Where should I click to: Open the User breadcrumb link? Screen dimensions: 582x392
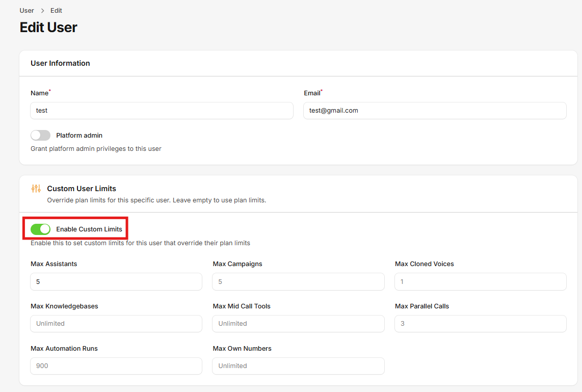point(27,10)
